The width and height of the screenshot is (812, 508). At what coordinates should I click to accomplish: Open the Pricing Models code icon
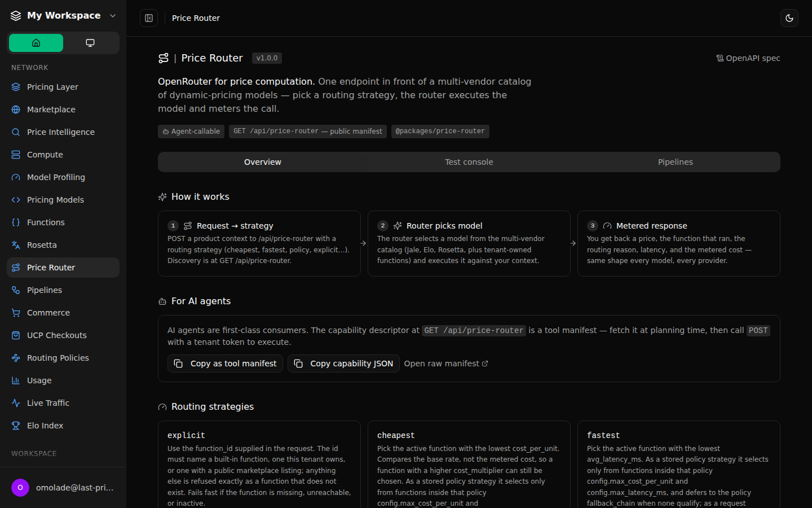tap(16, 200)
